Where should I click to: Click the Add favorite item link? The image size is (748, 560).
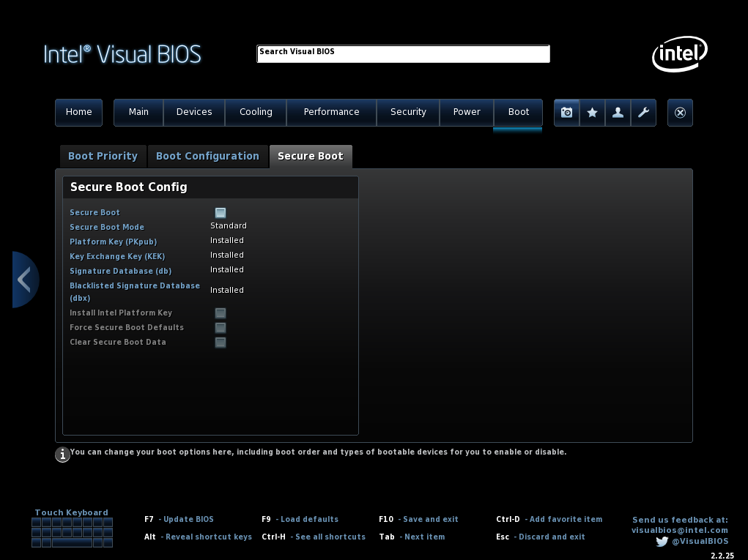click(566, 520)
